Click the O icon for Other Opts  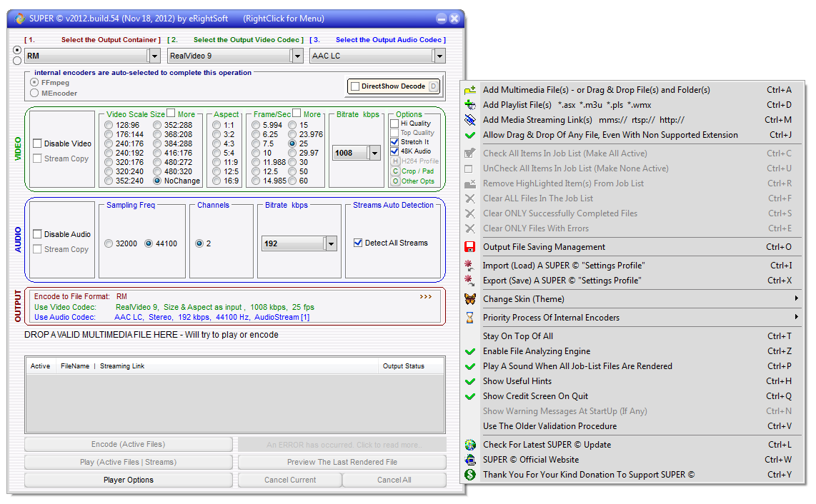point(396,181)
